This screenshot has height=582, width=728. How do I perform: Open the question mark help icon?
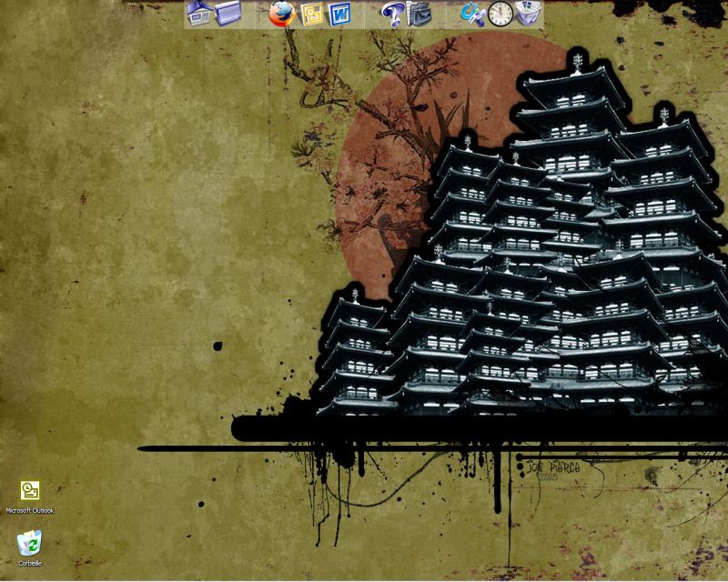pyautogui.click(x=391, y=14)
